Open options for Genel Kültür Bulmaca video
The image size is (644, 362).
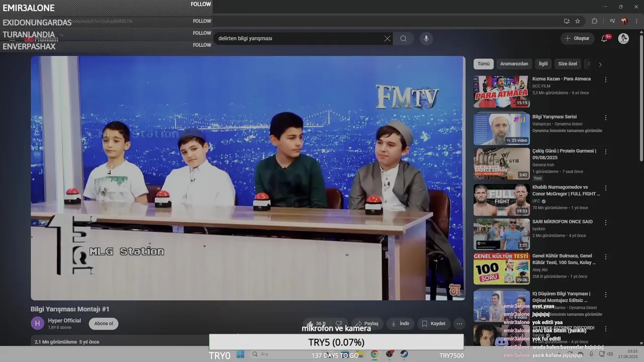pos(606,256)
